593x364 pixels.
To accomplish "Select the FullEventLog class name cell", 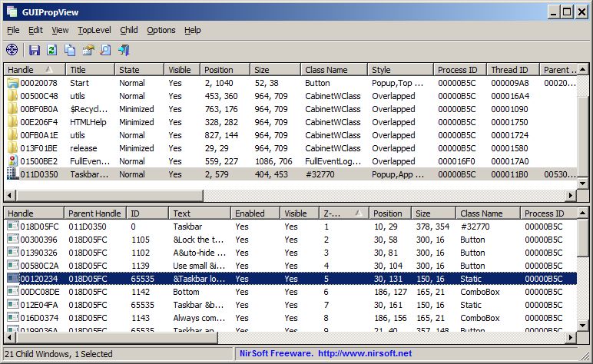I will click(333, 161).
